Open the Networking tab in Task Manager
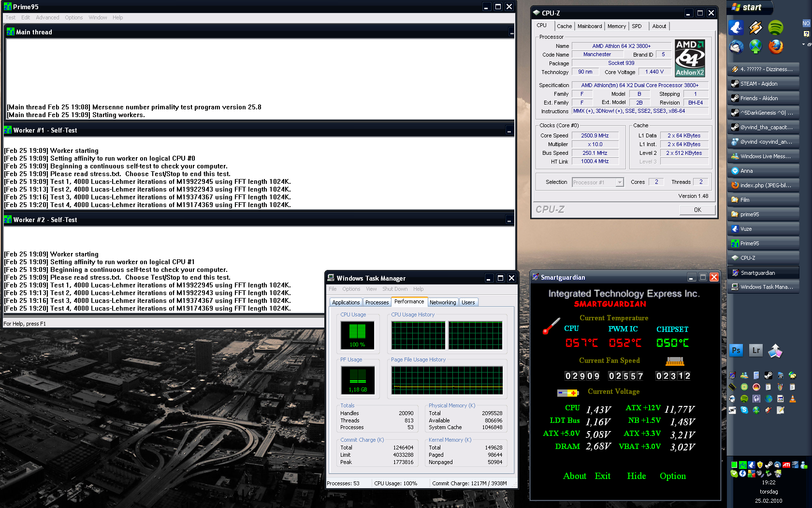812x508 pixels. click(x=443, y=302)
